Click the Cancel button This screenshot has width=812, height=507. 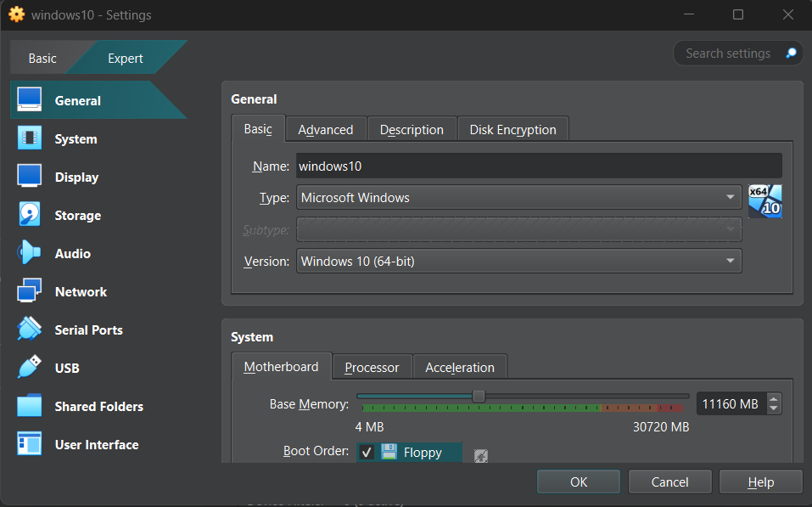point(669,482)
